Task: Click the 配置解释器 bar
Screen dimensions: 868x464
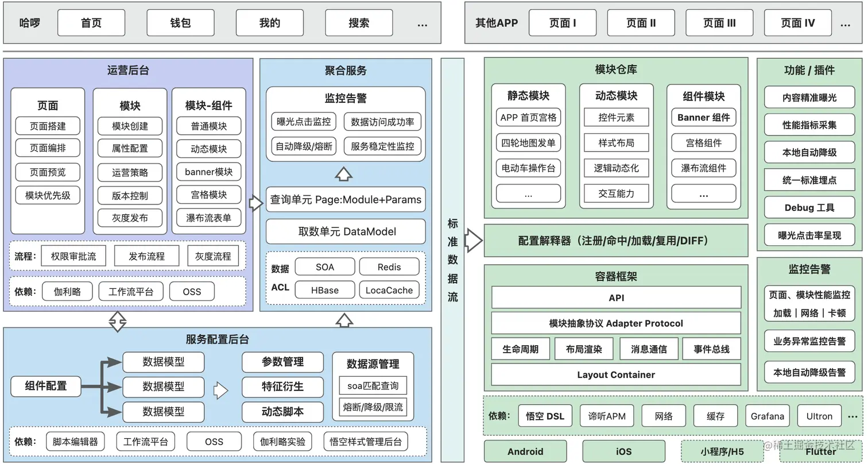Action: (x=616, y=240)
